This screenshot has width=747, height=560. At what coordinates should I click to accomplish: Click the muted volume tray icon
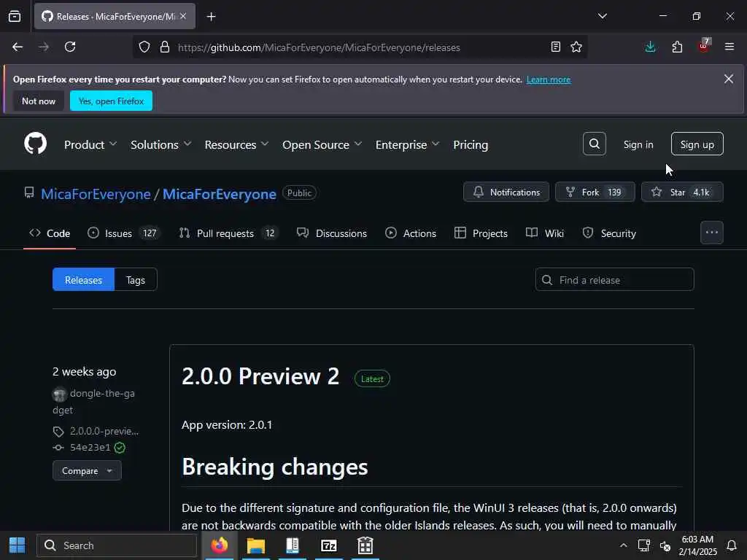665,545
